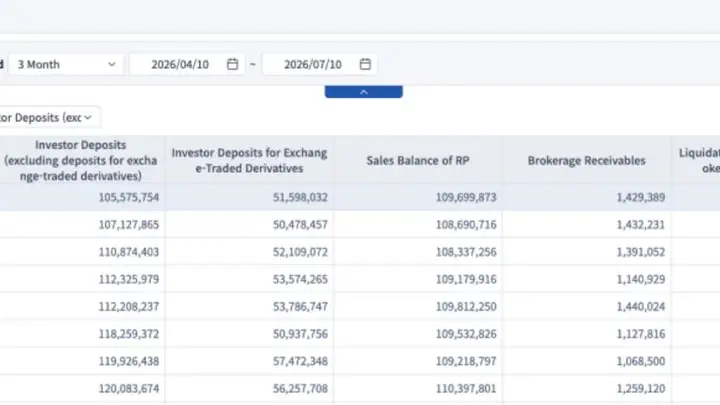Select the cell showing 120,083,674
This screenshot has height=405, width=720.
click(129, 388)
